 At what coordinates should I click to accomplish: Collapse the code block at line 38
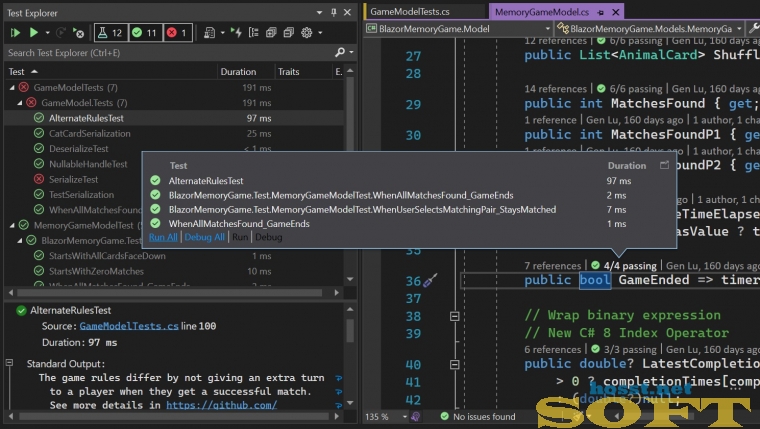(455, 316)
